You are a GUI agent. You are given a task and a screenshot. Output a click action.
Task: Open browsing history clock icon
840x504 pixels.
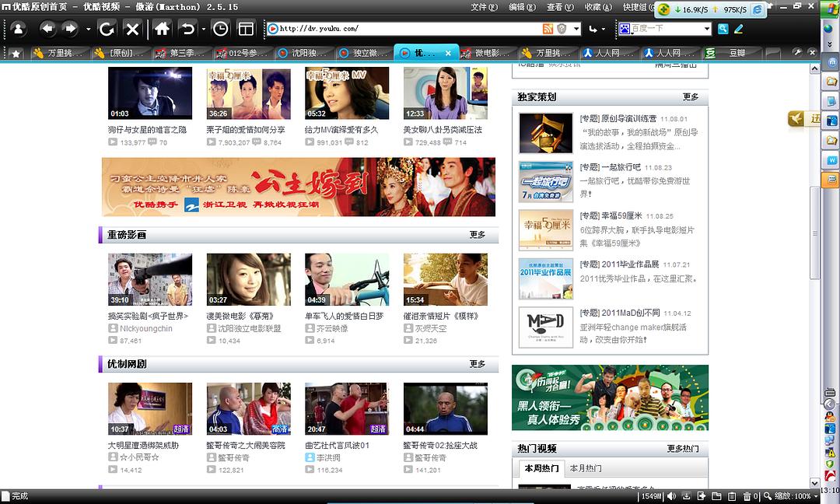[x=221, y=29]
